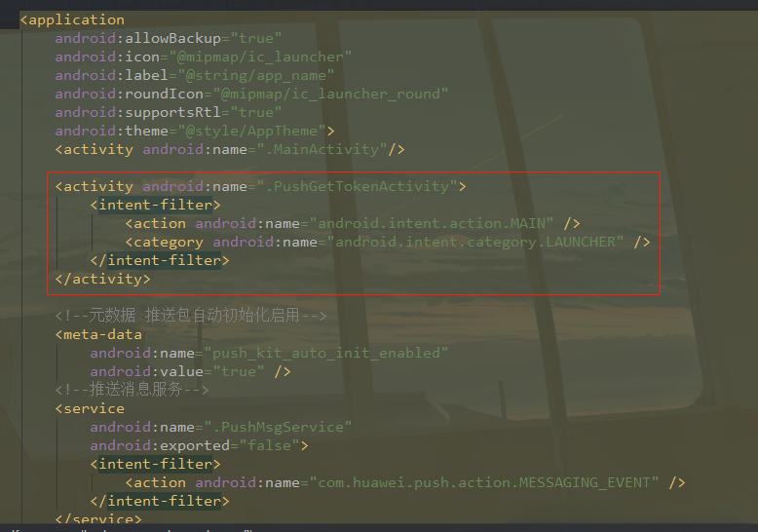Screen dimensions: 758x532
Task: Click the "@mipmap/ic_launcher" icon value
Action: click(260, 57)
